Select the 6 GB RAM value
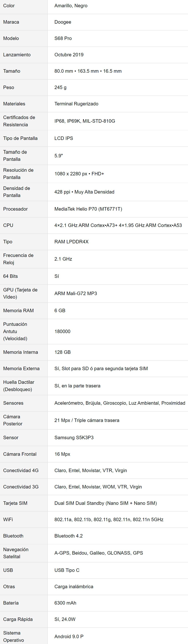The height and width of the screenshot is (644, 188). (x=60, y=311)
